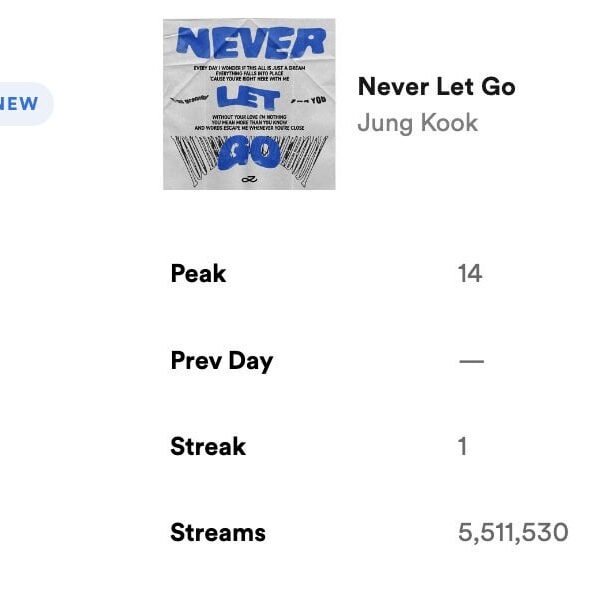Open the Never Let Go song title
600x592 pixels.
(x=436, y=87)
